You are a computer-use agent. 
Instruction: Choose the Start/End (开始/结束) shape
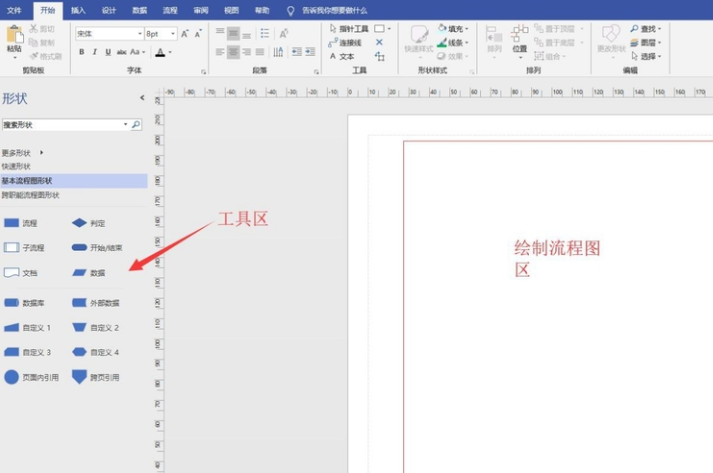79,247
